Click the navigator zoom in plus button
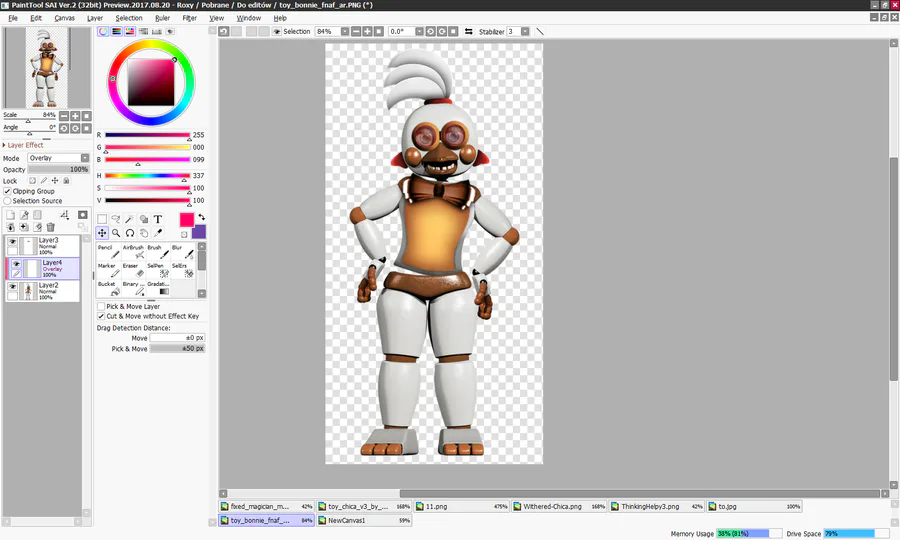Image resolution: width=900 pixels, height=540 pixels. (75, 116)
